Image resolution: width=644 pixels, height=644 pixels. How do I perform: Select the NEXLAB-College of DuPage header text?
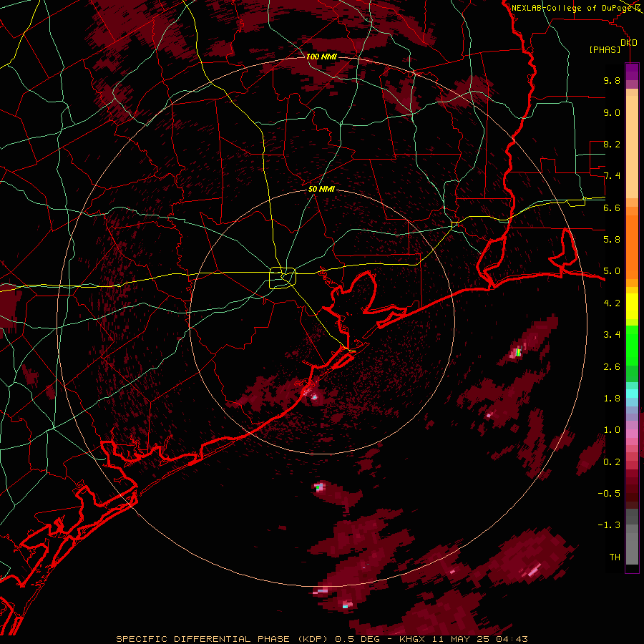click(x=577, y=8)
